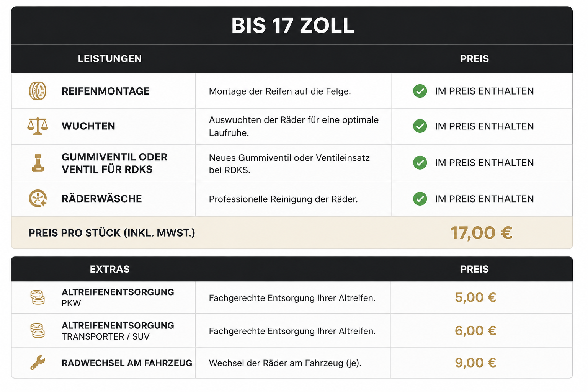Viewport: 588px width, 392px height.
Task: Click the green checkmark in Gummiventil row
Action: click(x=420, y=163)
